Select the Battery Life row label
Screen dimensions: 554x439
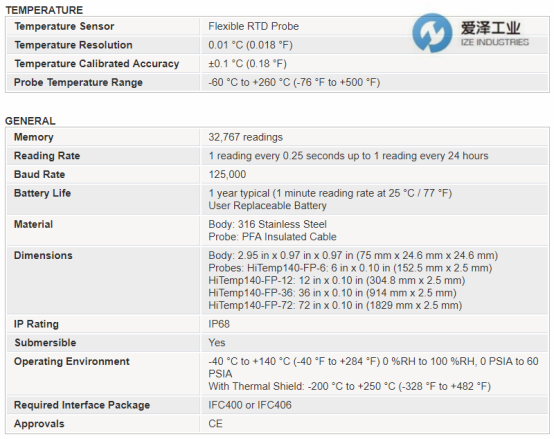pyautogui.click(x=42, y=193)
